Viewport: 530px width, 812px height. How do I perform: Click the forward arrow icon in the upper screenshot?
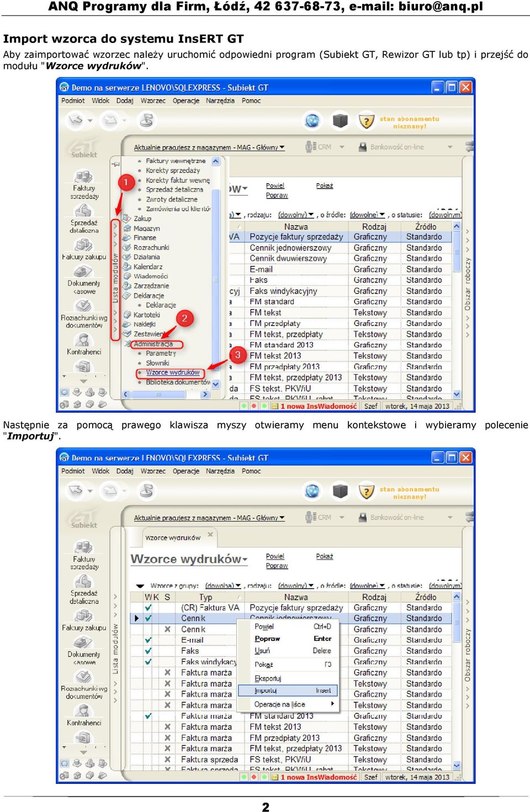click(x=111, y=120)
